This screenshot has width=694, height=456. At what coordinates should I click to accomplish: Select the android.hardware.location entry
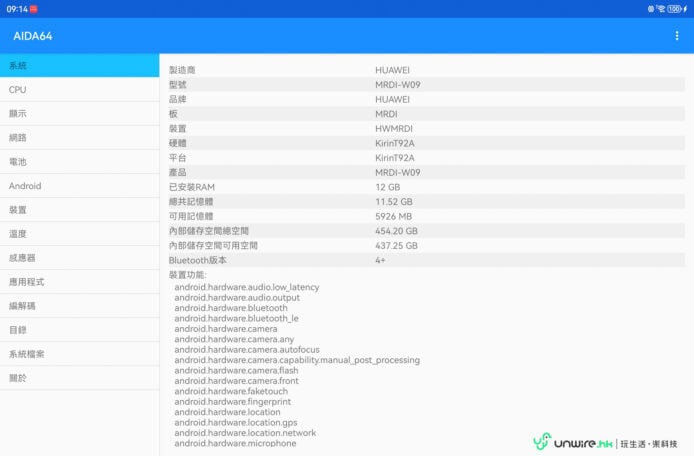click(227, 412)
